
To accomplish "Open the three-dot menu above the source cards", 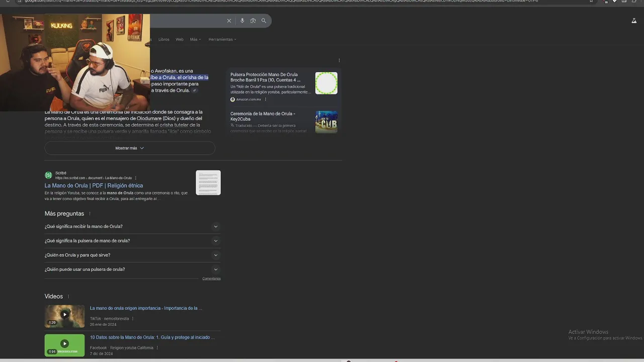I will click(339, 60).
